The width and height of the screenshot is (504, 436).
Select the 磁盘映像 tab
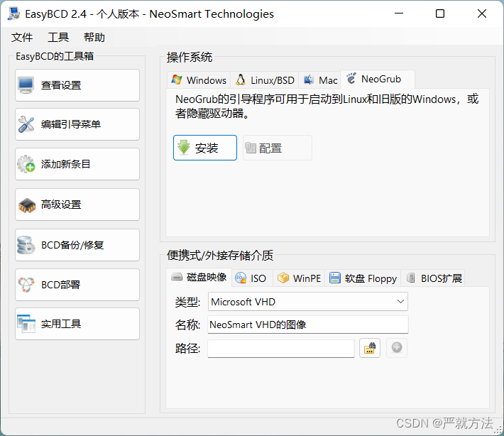(x=199, y=277)
